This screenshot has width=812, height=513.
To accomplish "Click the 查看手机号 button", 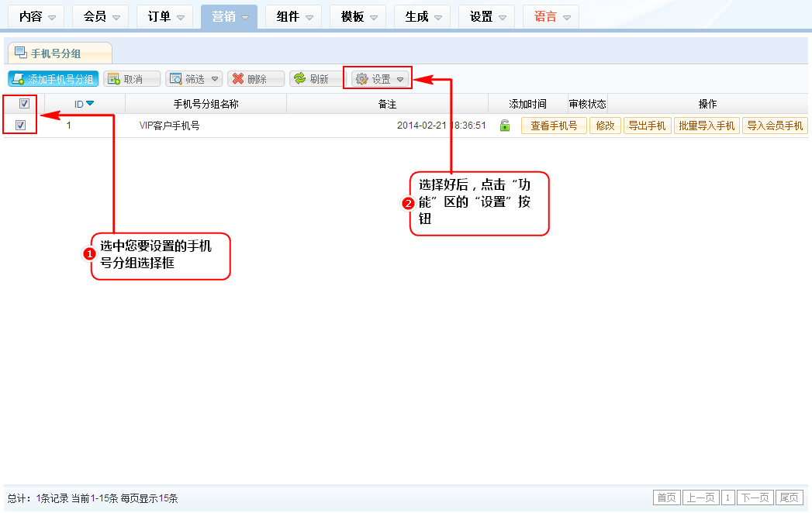I will pyautogui.click(x=554, y=126).
